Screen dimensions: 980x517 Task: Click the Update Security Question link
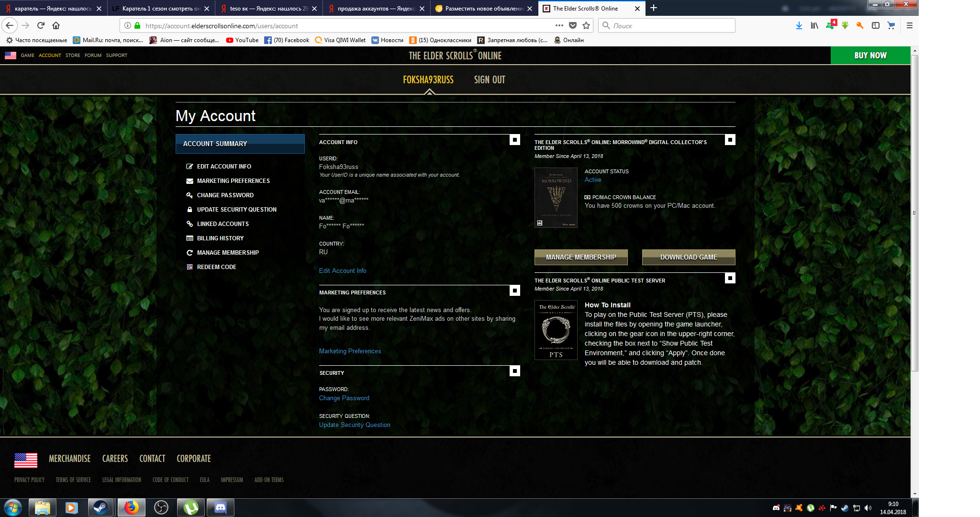click(x=355, y=425)
